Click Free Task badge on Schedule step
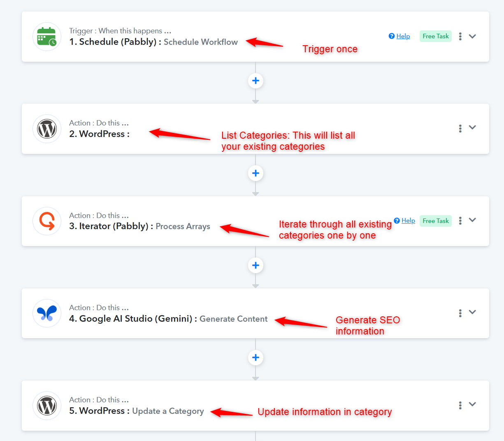 pyautogui.click(x=435, y=36)
